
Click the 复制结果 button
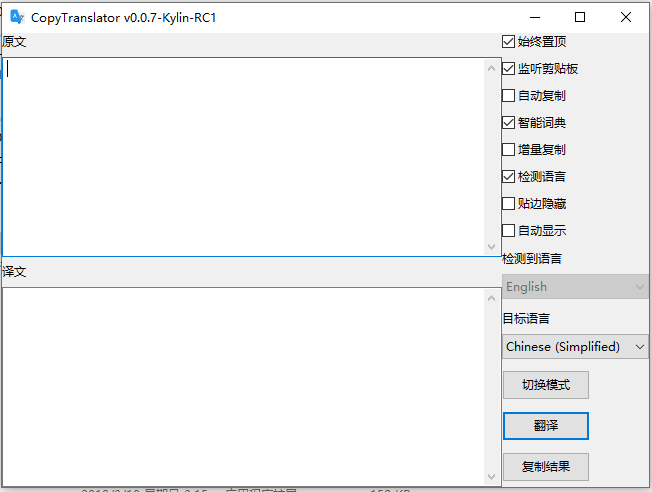point(546,467)
